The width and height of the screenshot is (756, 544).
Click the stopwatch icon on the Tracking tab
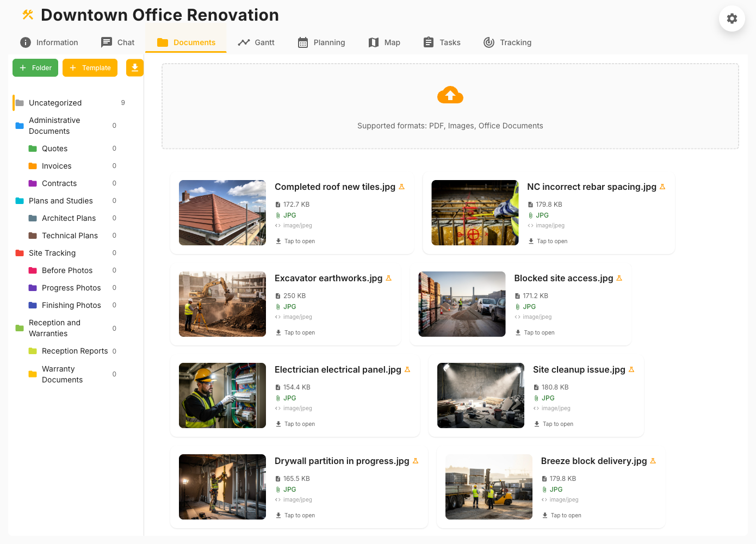[x=488, y=42]
